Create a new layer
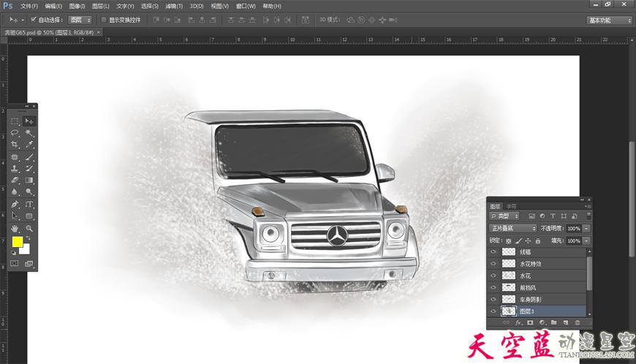 tap(565, 322)
